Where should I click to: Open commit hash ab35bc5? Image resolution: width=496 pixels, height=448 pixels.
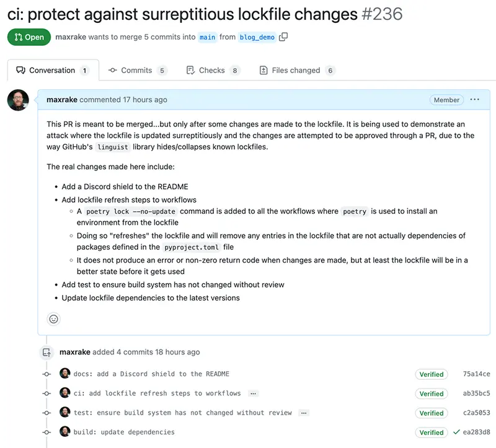[x=476, y=393]
